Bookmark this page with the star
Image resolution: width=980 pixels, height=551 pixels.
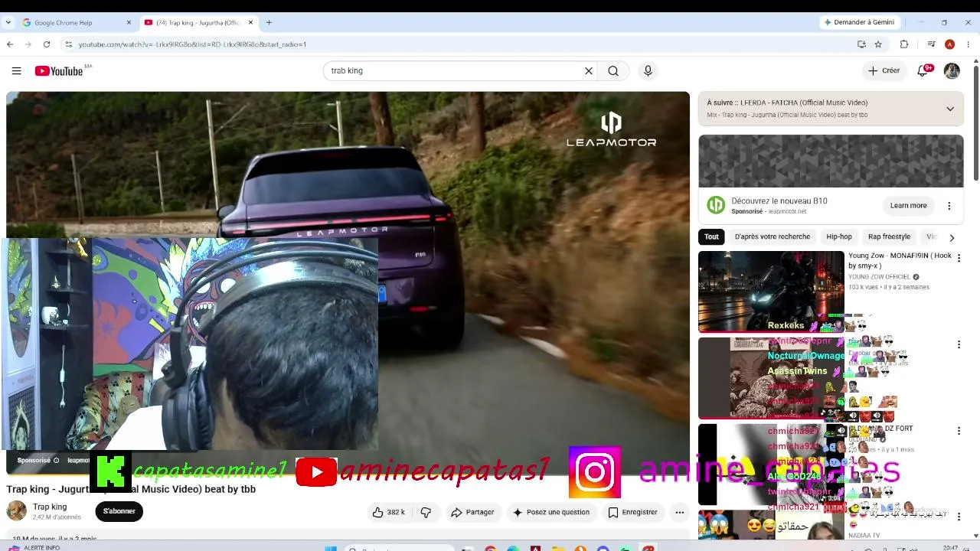(x=878, y=44)
